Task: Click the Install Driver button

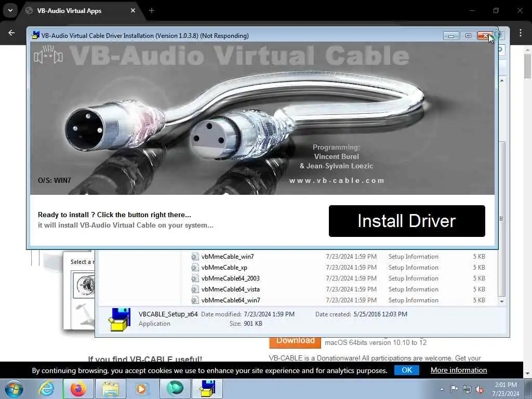Action: (x=406, y=221)
